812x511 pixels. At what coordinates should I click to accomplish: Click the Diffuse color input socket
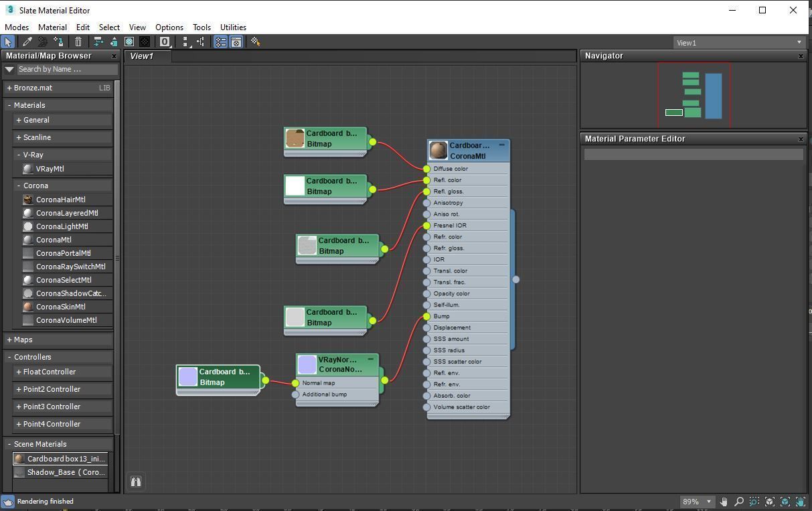tap(426, 169)
